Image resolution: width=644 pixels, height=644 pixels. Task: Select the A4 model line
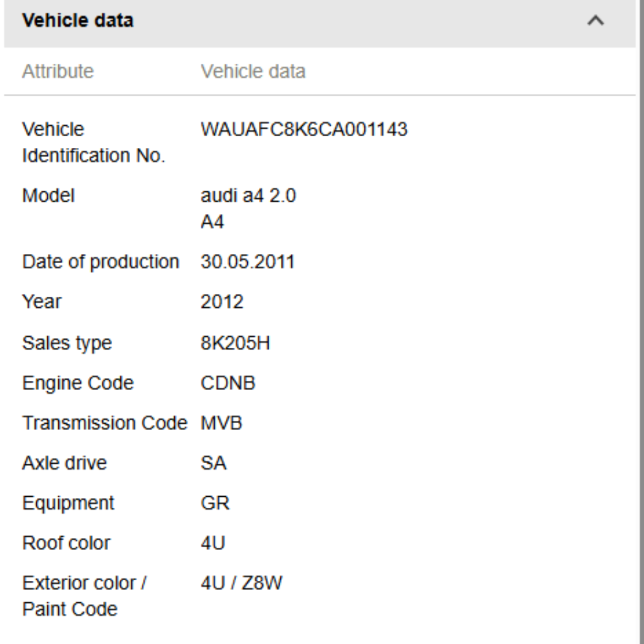tap(212, 222)
